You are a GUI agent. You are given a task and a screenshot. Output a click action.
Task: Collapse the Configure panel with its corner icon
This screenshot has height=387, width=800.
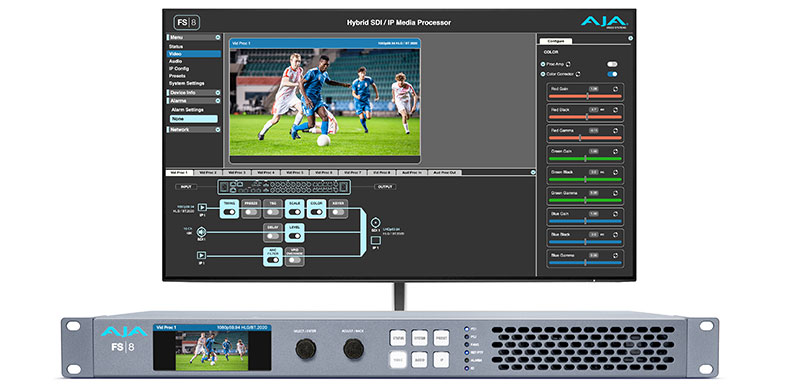(x=630, y=38)
